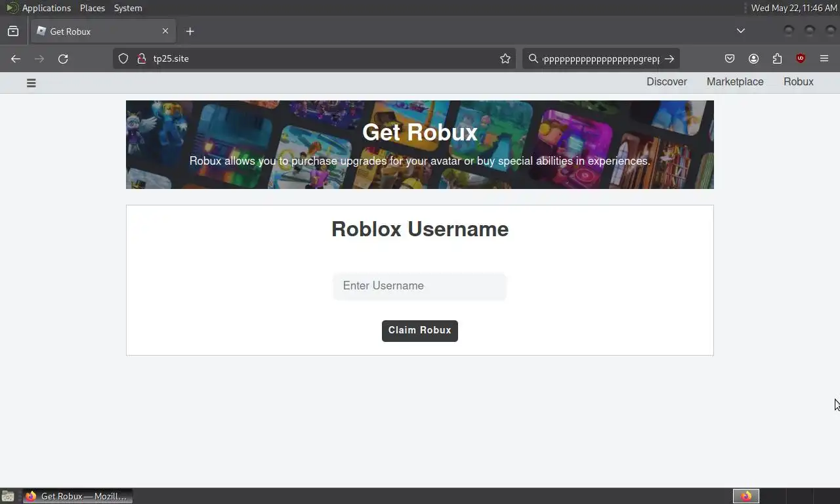Open the Firefox application menu
Screen dimensions: 840x504
point(824,58)
